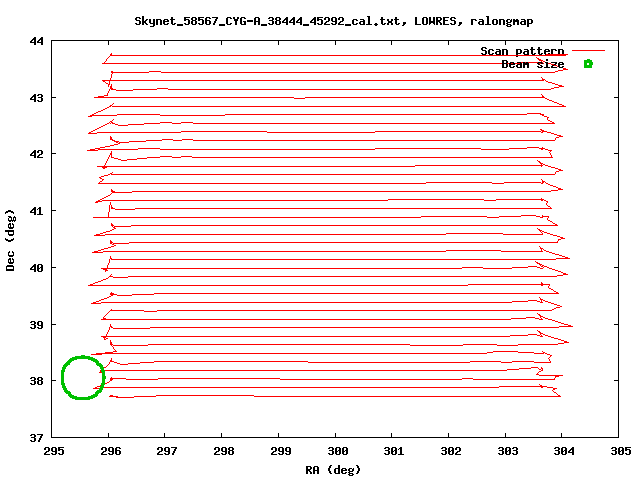Click the x-axis tick label 299

(281, 451)
